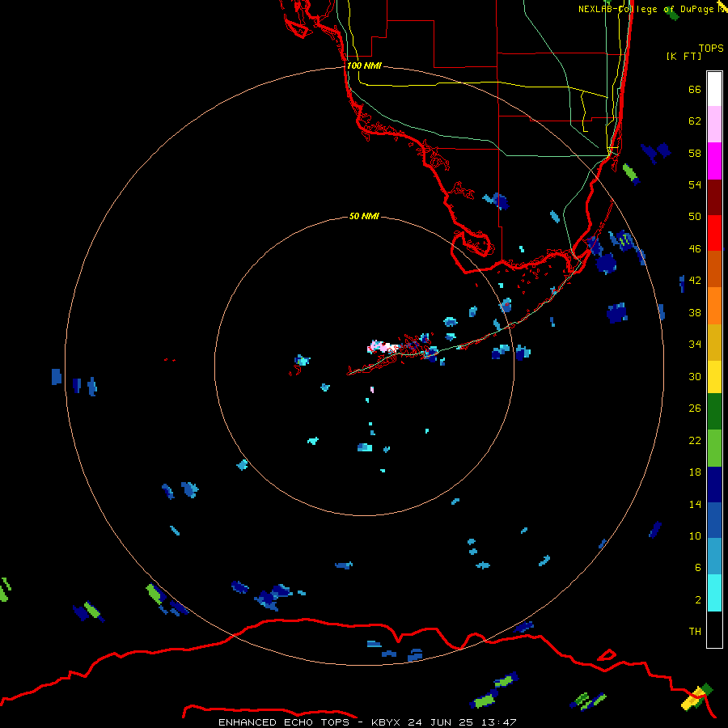Screen dimensions: 728x728
Task: Click the '14' legend value
Action: point(695,504)
